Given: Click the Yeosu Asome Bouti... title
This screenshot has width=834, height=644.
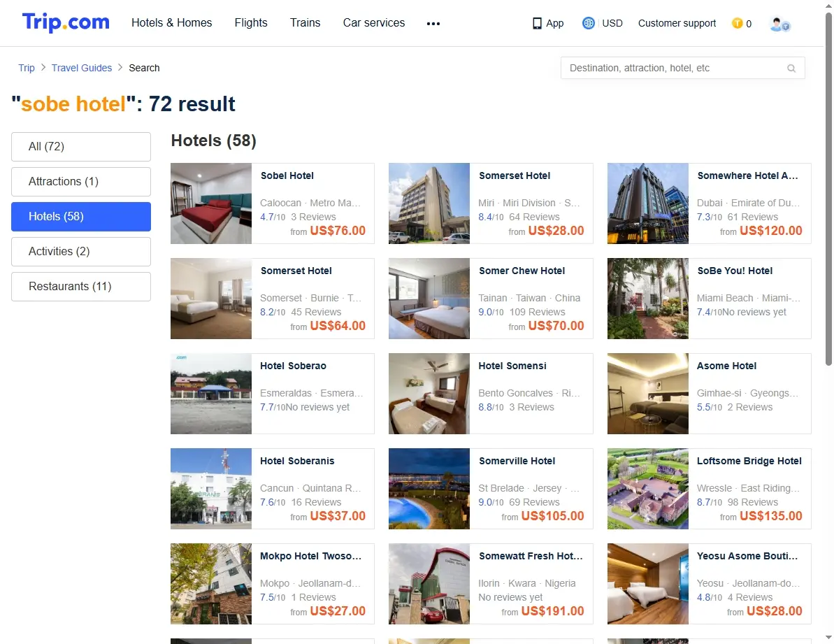Looking at the screenshot, I should (747, 557).
